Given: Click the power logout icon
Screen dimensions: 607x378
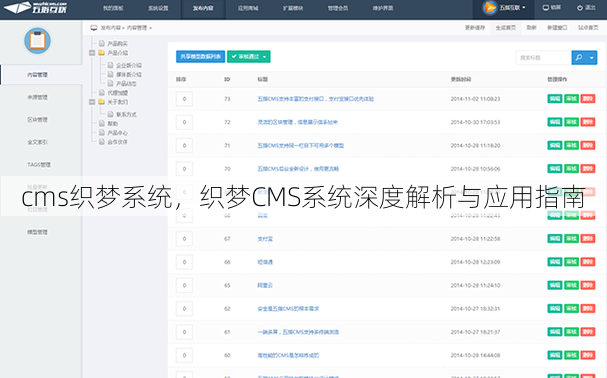Looking at the screenshot, I should [580, 8].
